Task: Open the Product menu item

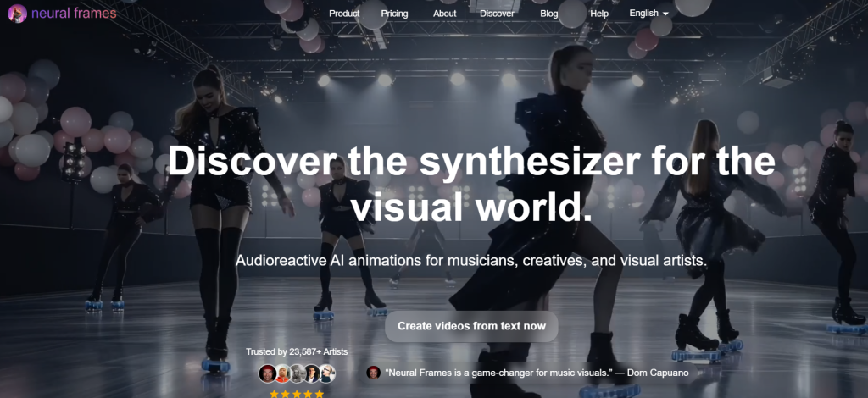Action: 344,14
